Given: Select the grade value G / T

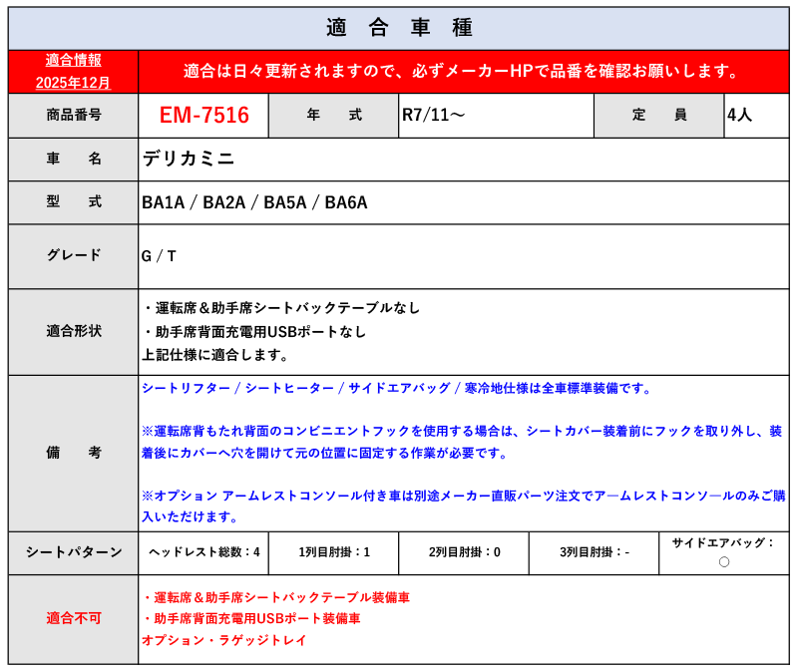Looking at the screenshot, I should pyautogui.click(x=159, y=256).
